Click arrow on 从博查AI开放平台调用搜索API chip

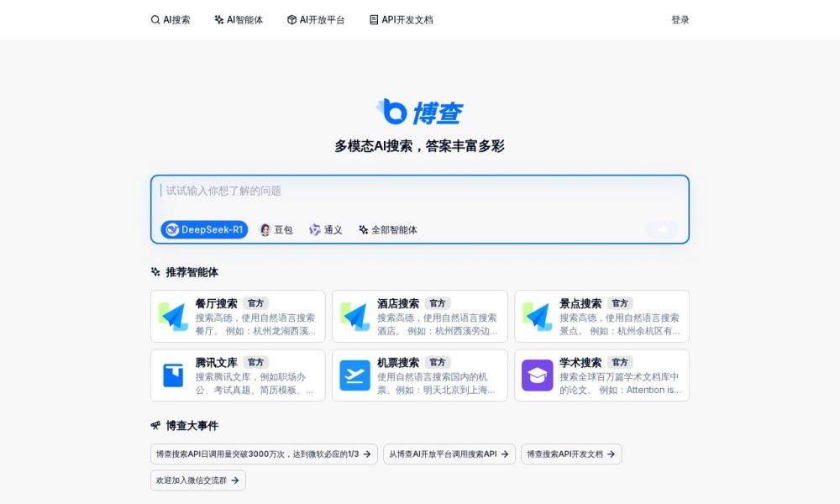(505, 454)
